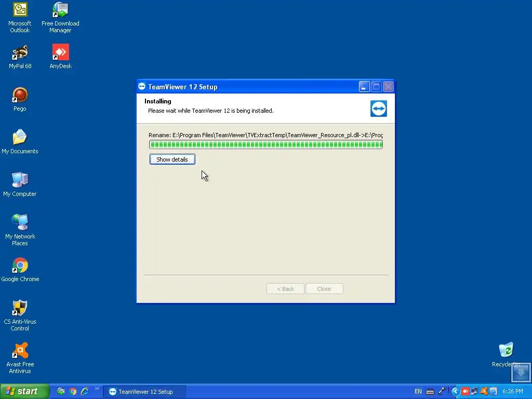Select the Avast Free Antivirus desktop icon
532x399 pixels.
point(20,358)
